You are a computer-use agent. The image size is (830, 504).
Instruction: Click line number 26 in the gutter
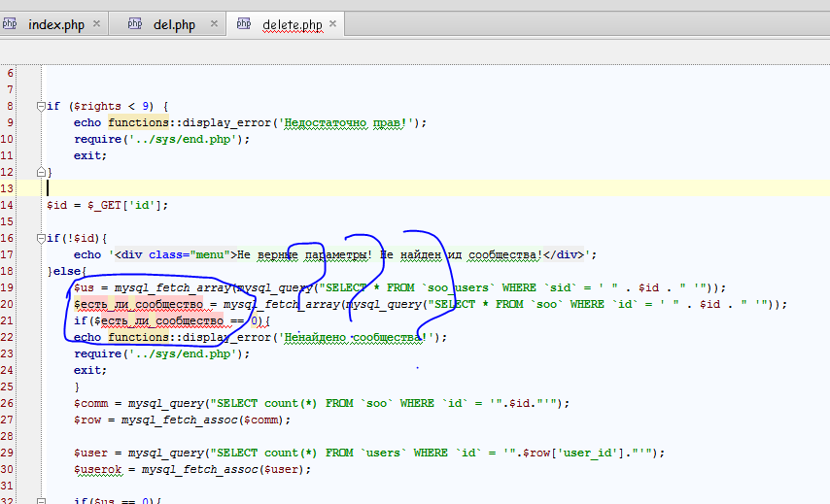tap(9, 403)
